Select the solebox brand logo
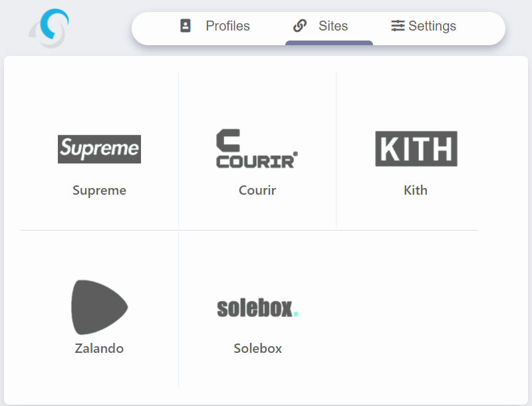Screen dimensions: 532x406 tap(257, 308)
